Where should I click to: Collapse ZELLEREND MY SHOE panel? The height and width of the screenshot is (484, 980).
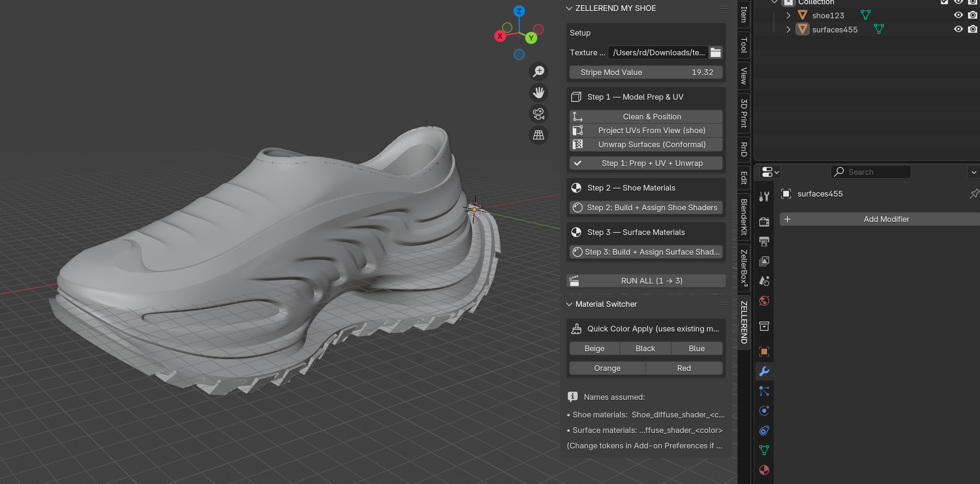(x=569, y=8)
